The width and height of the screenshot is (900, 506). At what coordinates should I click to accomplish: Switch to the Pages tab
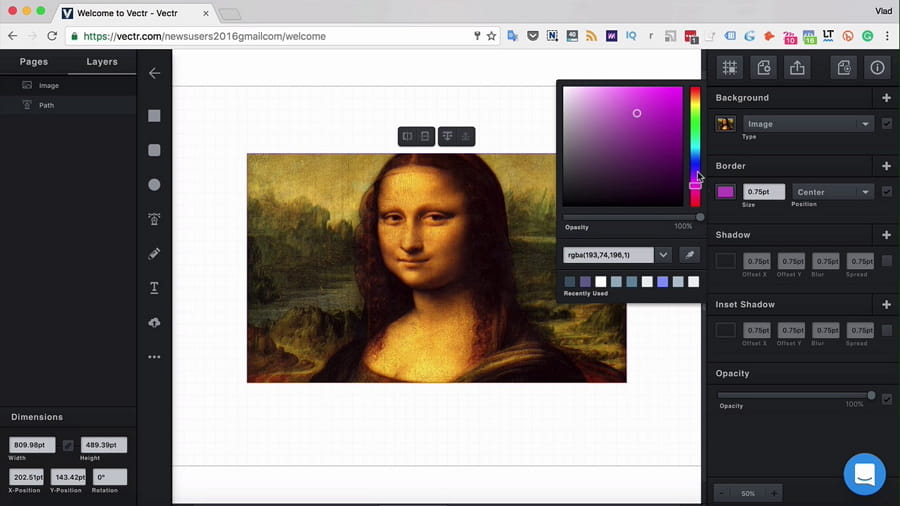(x=34, y=62)
